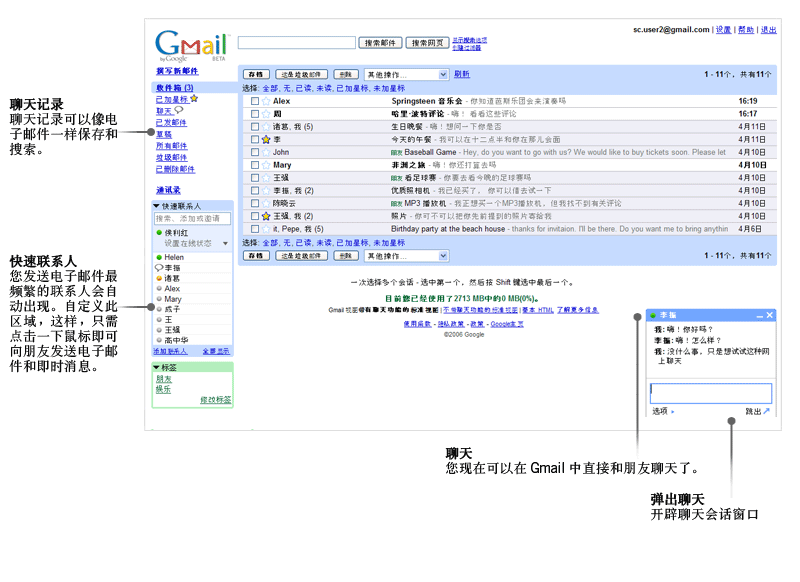Click orange busy icon next to 诸葛

pos(159,278)
